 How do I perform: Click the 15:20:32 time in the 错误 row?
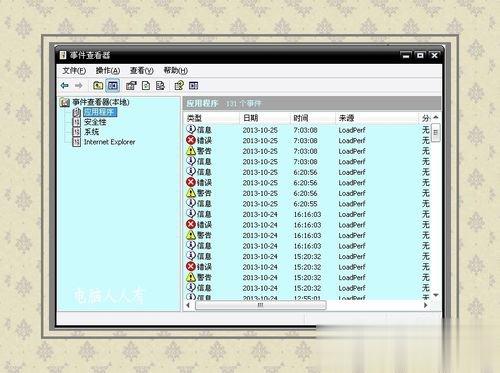307,267
